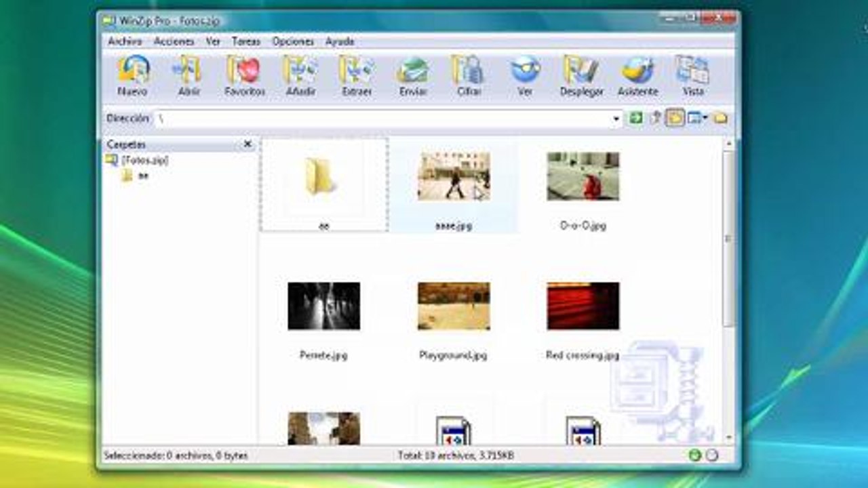Select the O-o-O.jpg thumbnail
This screenshot has height=488, width=868.
point(583,176)
